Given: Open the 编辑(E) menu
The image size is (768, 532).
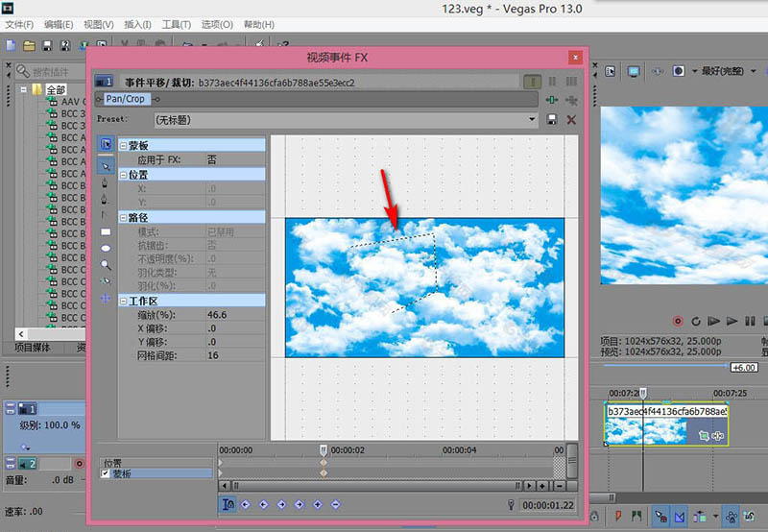Looking at the screenshot, I should (59, 25).
